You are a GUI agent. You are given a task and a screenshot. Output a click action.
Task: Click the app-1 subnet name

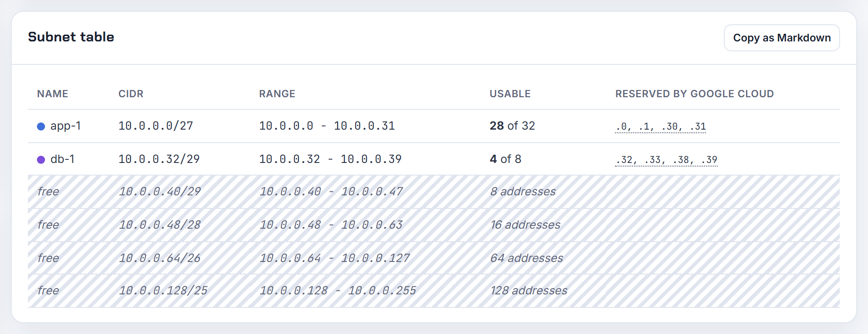click(65, 126)
